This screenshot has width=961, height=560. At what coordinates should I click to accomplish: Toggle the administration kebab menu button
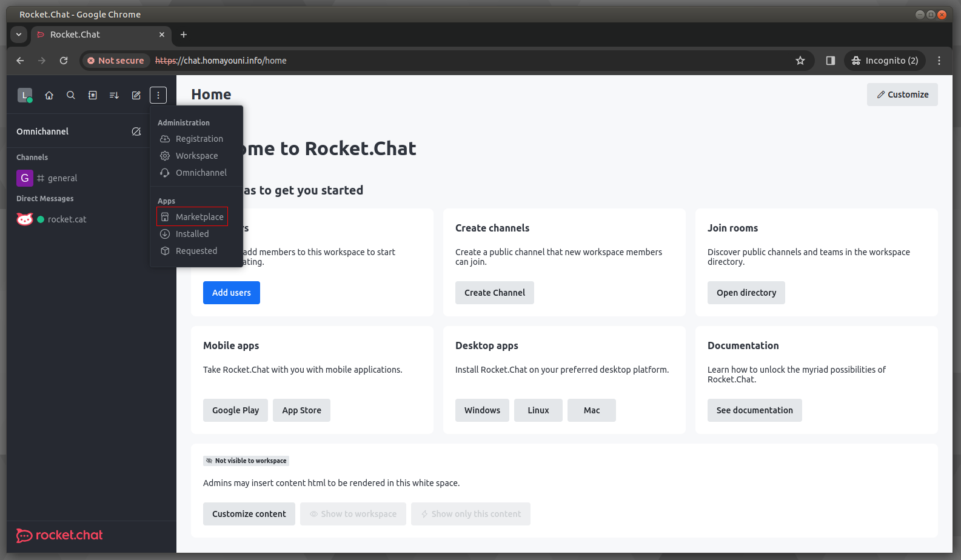(158, 95)
